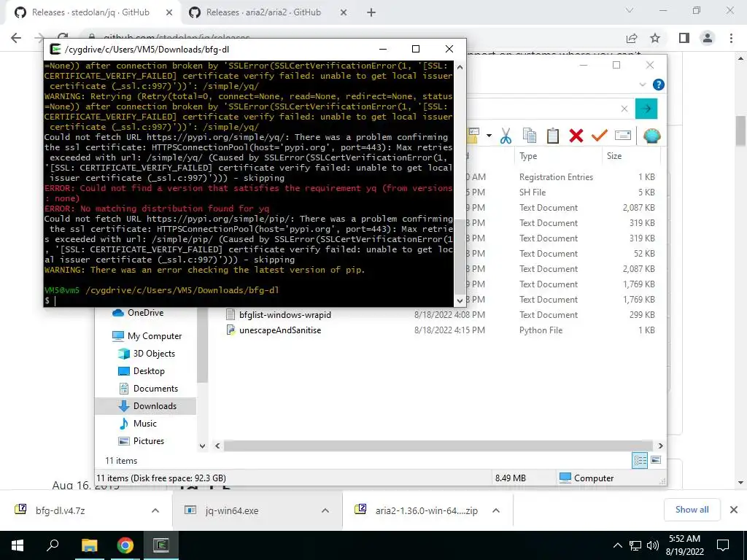Image resolution: width=747 pixels, height=560 pixels.
Task: Click the terminal scroll down arrow
Action: point(460,300)
